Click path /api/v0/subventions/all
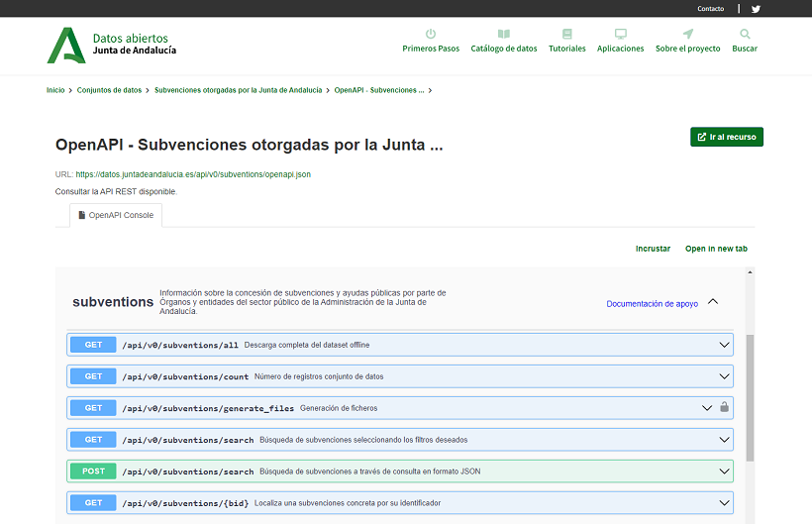 tap(180, 345)
